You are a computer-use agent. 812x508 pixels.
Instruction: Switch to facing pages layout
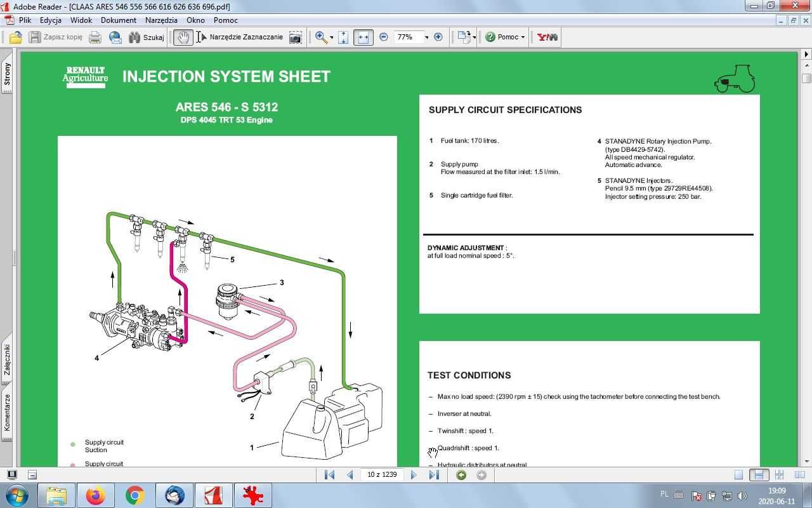click(800, 475)
